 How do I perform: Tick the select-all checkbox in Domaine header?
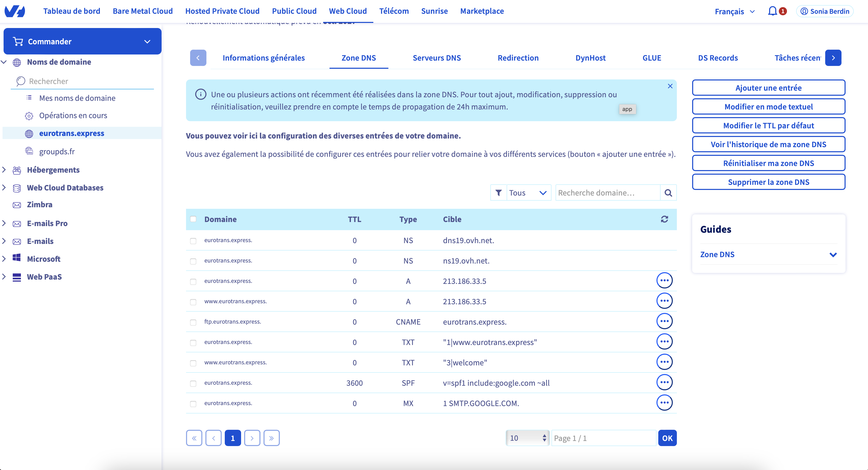[193, 219]
